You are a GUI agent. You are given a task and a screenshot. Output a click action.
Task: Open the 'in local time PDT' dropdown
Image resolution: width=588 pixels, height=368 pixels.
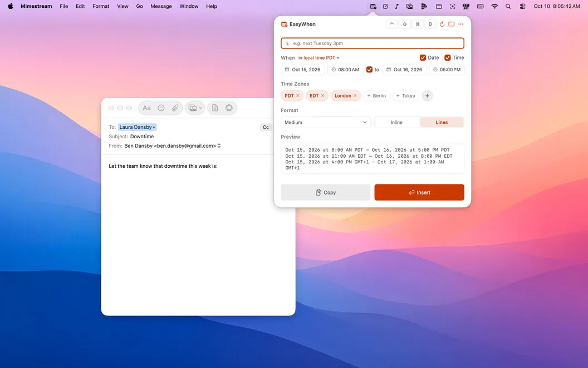pyautogui.click(x=318, y=58)
